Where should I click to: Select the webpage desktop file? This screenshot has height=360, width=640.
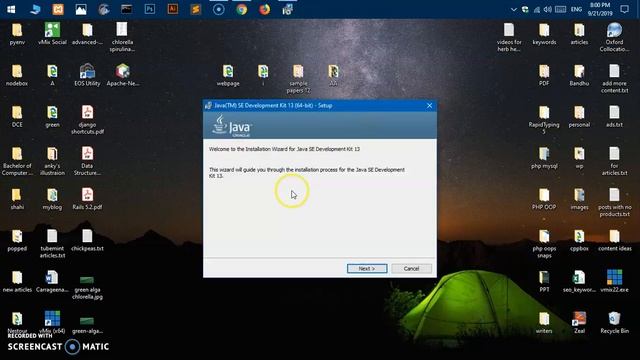(x=228, y=75)
